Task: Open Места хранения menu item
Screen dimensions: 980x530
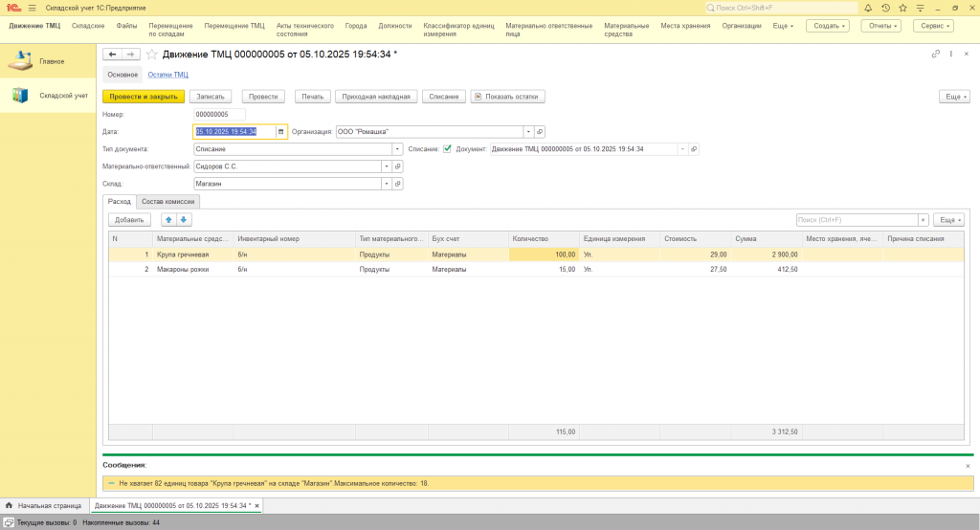Action: click(685, 26)
